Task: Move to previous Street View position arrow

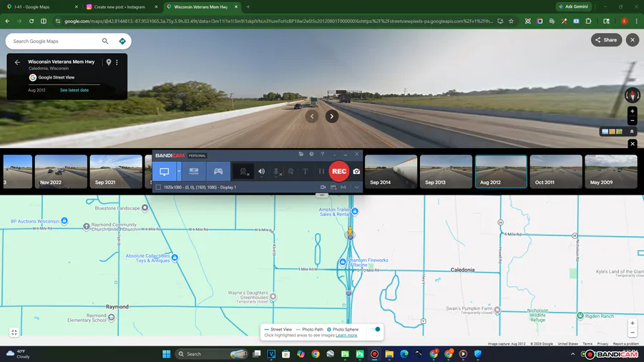Action: 312,116
